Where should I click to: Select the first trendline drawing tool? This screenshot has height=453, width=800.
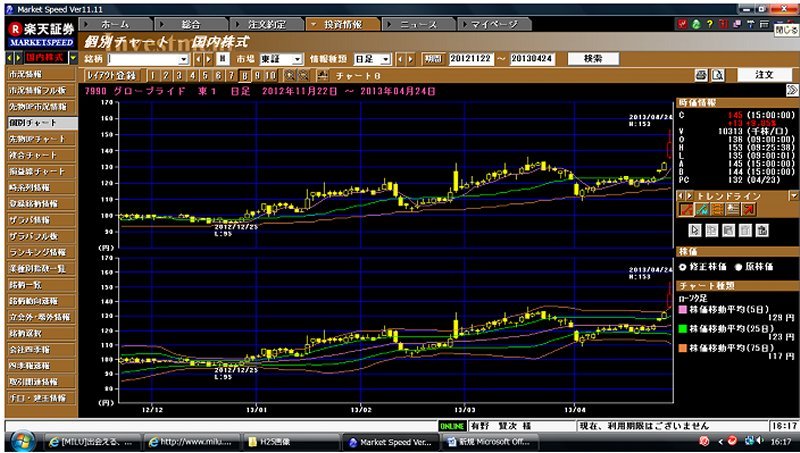tap(686, 208)
